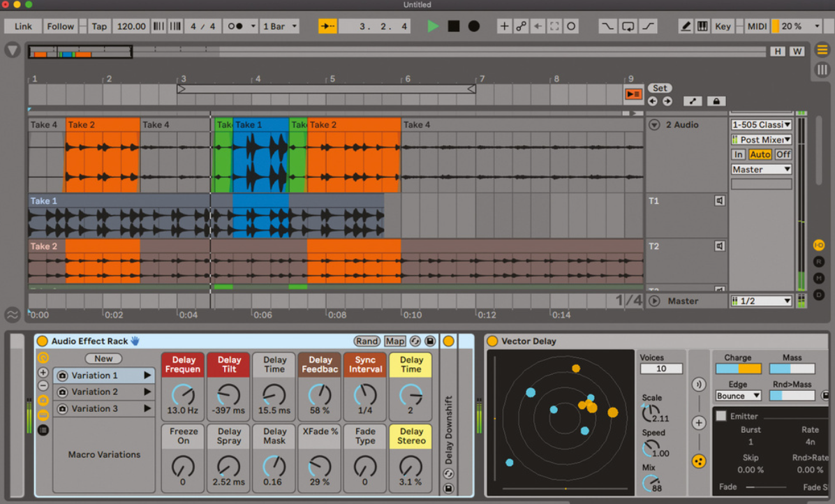Click New macro variation button
The image size is (835, 504).
pyautogui.click(x=103, y=359)
